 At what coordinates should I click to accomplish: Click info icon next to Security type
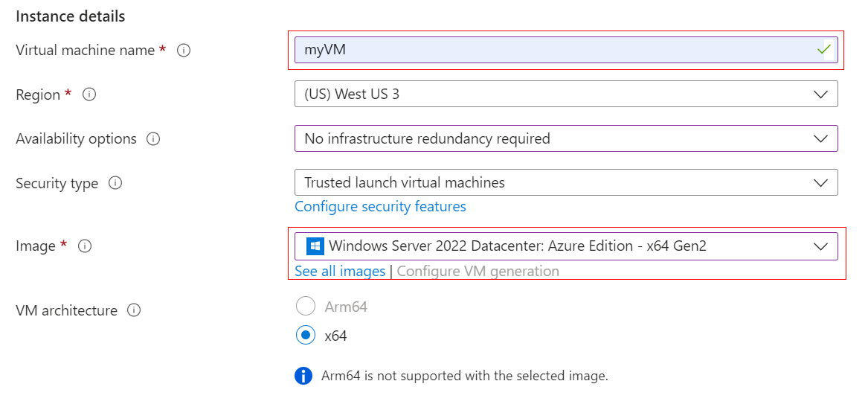click(x=115, y=183)
